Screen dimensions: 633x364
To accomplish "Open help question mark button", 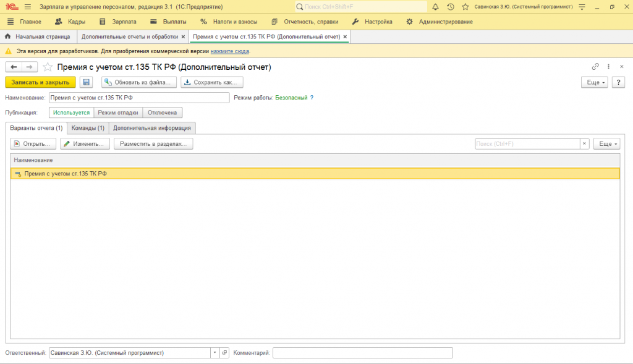I will point(618,82).
